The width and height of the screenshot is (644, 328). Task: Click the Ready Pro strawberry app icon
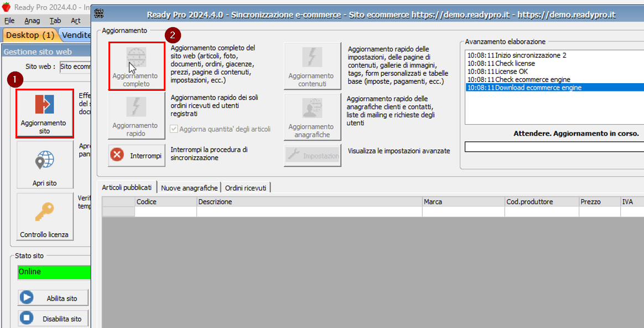6,7
